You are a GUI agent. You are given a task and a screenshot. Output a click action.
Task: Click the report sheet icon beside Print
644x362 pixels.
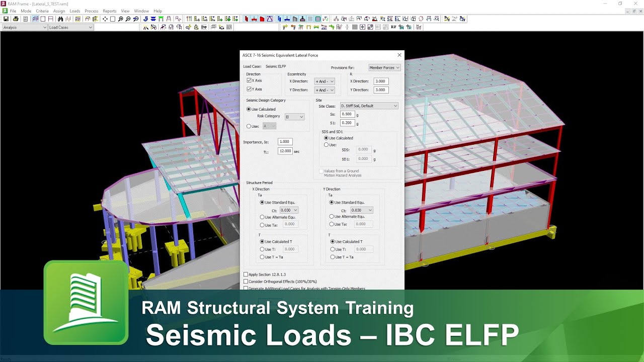pyautogui.click(x=25, y=19)
